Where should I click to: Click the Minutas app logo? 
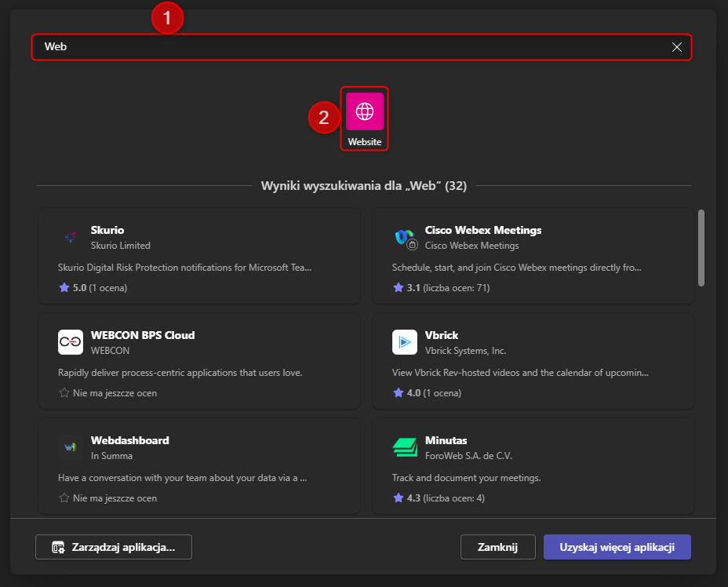pos(405,447)
